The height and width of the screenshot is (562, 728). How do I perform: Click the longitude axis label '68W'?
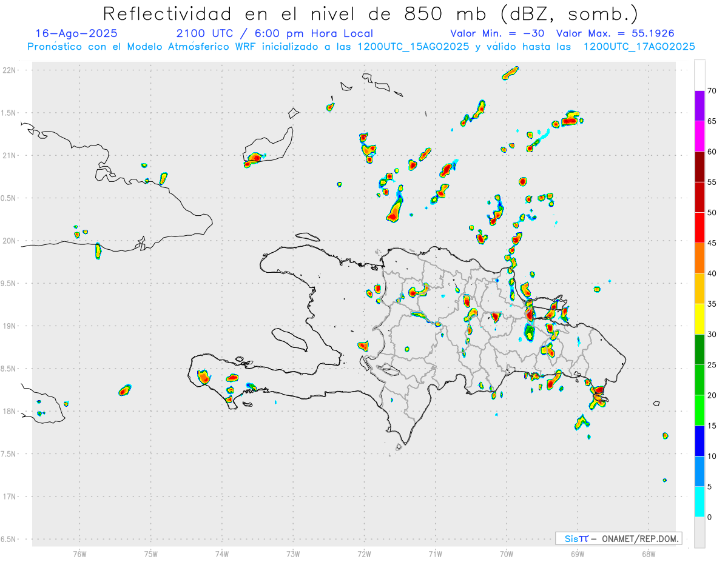pos(649,554)
